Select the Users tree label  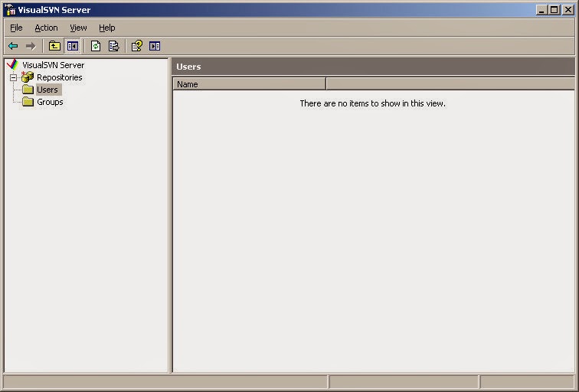[x=48, y=90]
